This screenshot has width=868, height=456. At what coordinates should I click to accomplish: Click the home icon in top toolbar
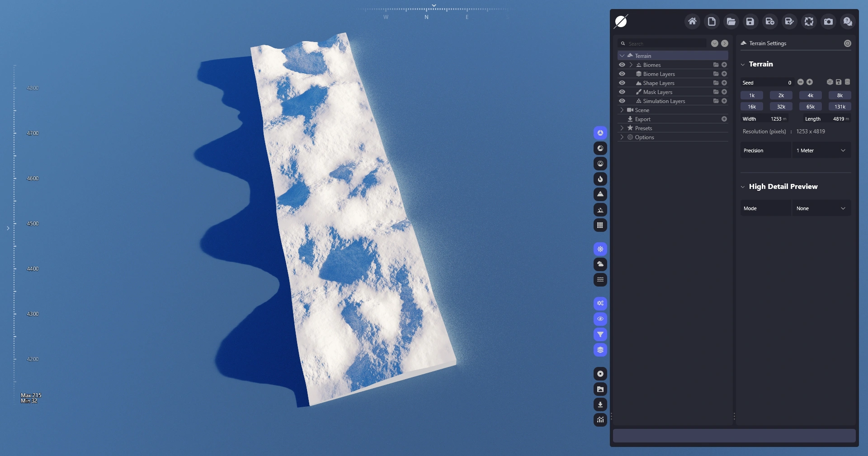tap(692, 22)
